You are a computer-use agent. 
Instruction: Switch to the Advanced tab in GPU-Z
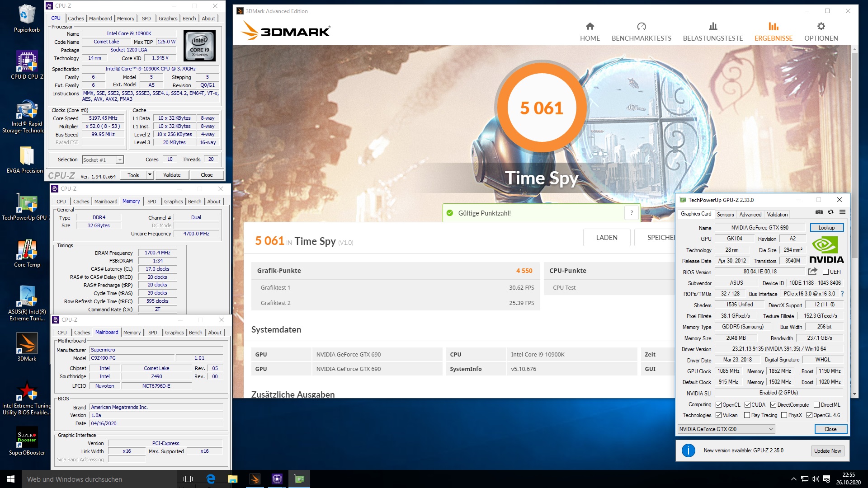pyautogui.click(x=750, y=215)
